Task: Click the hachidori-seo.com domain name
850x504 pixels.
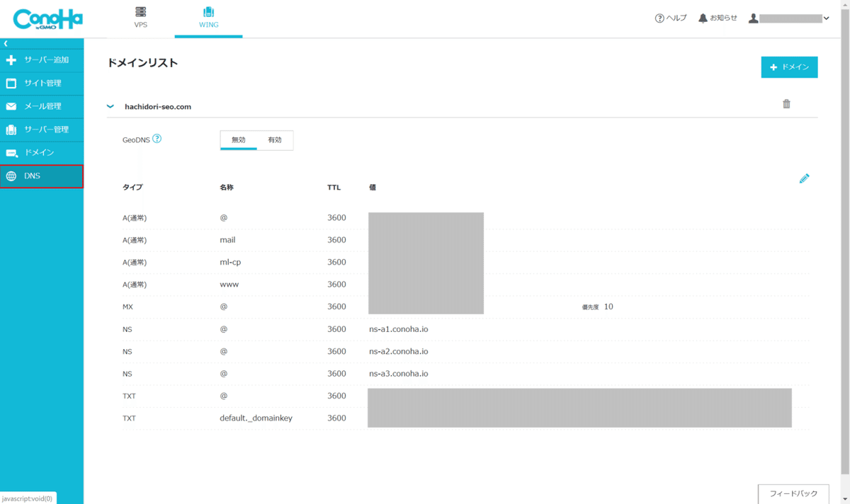Action: coord(158,107)
